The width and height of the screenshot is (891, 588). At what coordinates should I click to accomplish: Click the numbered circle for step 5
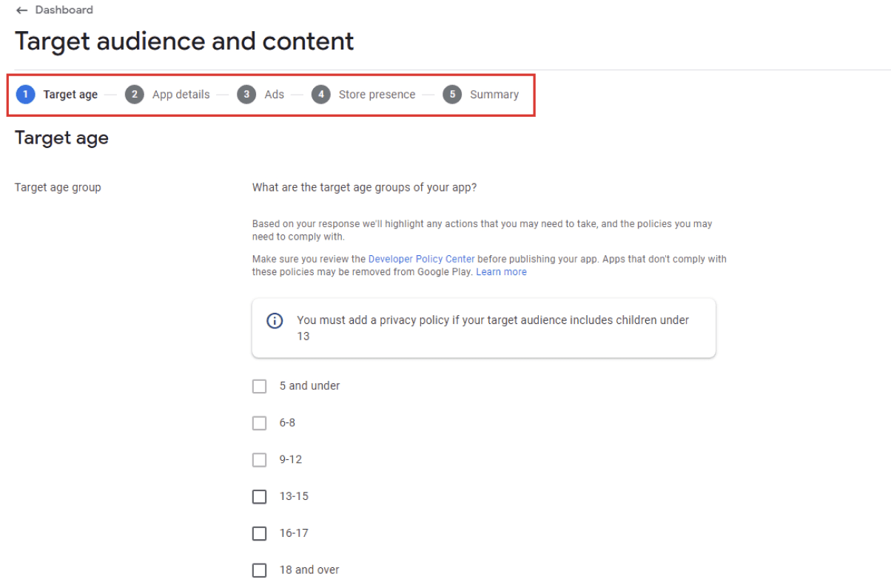[452, 94]
